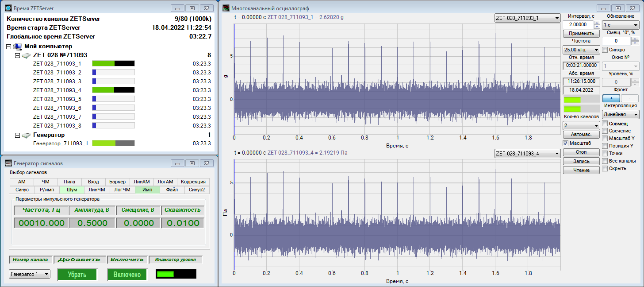Viewport: 644px width, 287px height.
Task: Click the Генератор сигналов window title icon
Action: coord(8,163)
